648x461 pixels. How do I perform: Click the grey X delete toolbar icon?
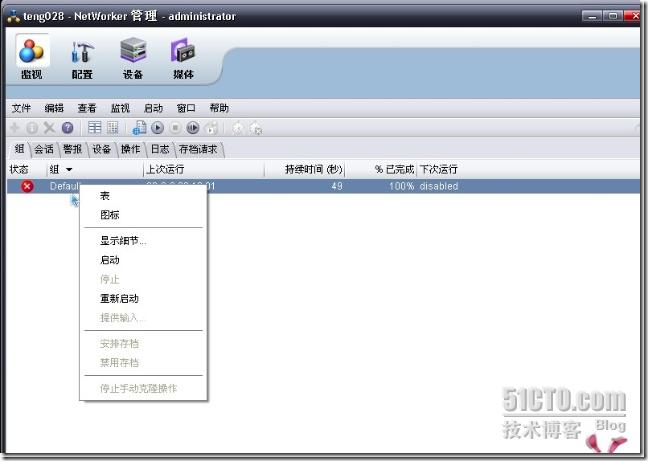click(49, 128)
